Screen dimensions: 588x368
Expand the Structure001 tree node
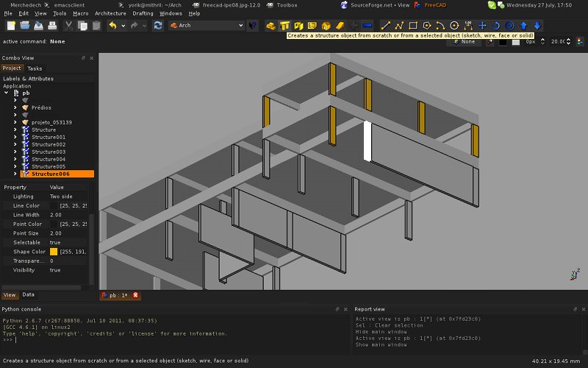tap(15, 137)
